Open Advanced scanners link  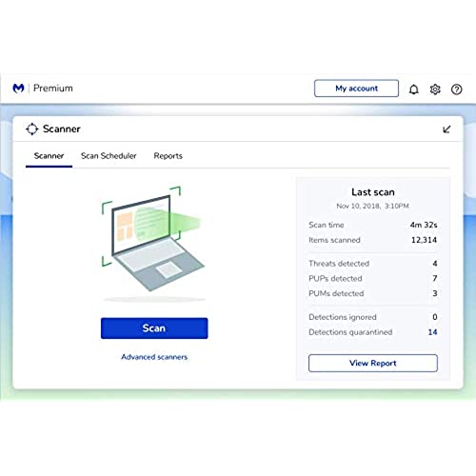pyautogui.click(x=154, y=357)
